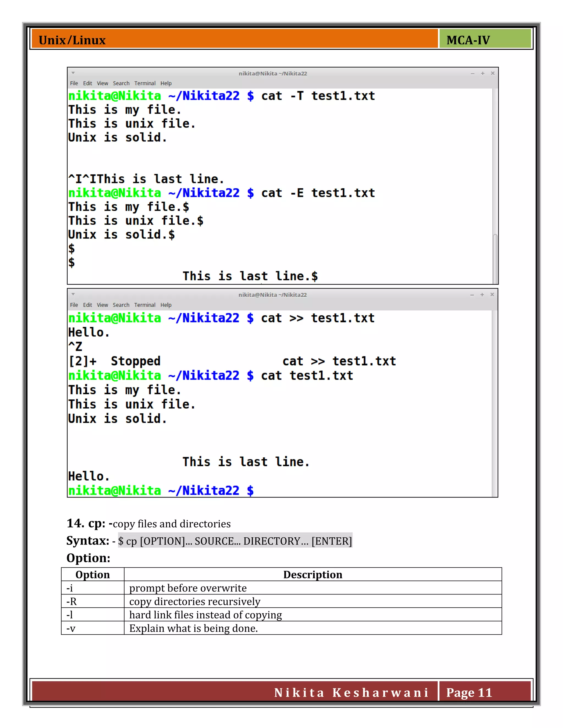Click the 'Unix/Linux' page header
Image resolution: width=563 pixels, height=728 pixels.
(72, 40)
